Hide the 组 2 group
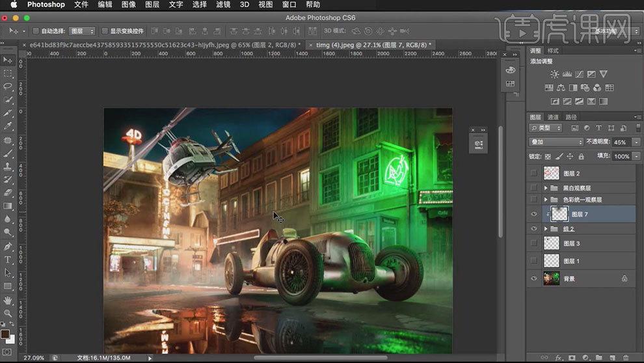The height and width of the screenshot is (363, 644). click(534, 229)
